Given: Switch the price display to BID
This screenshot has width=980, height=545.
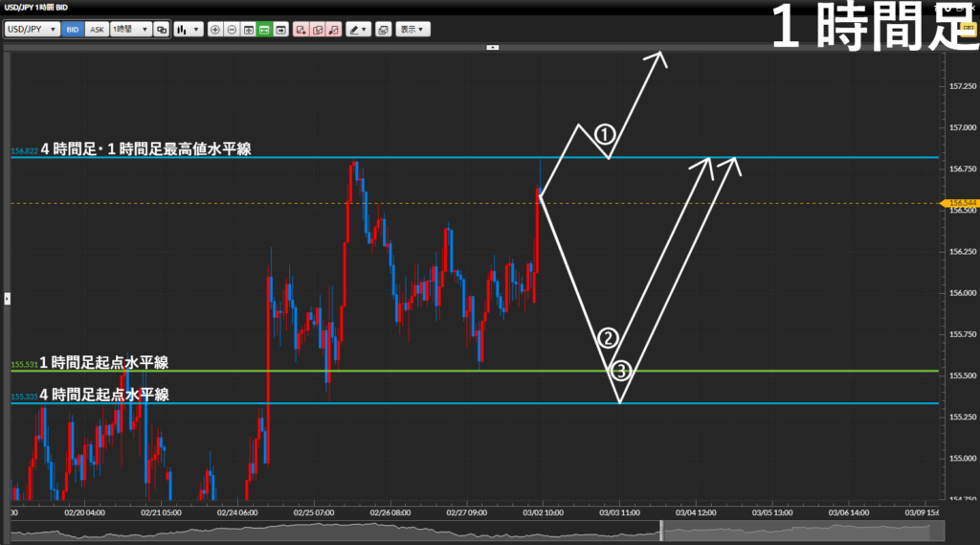Looking at the screenshot, I should coord(73,30).
